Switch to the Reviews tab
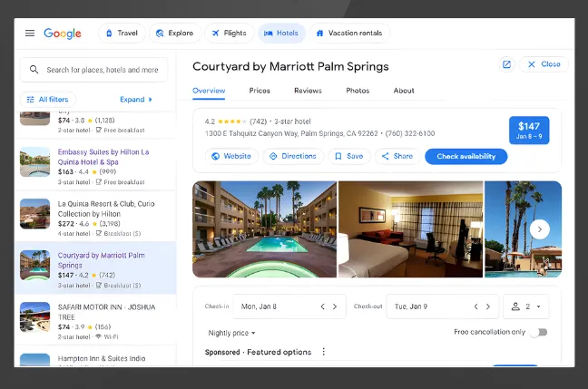Screen dimensions: 588x389 (308, 91)
